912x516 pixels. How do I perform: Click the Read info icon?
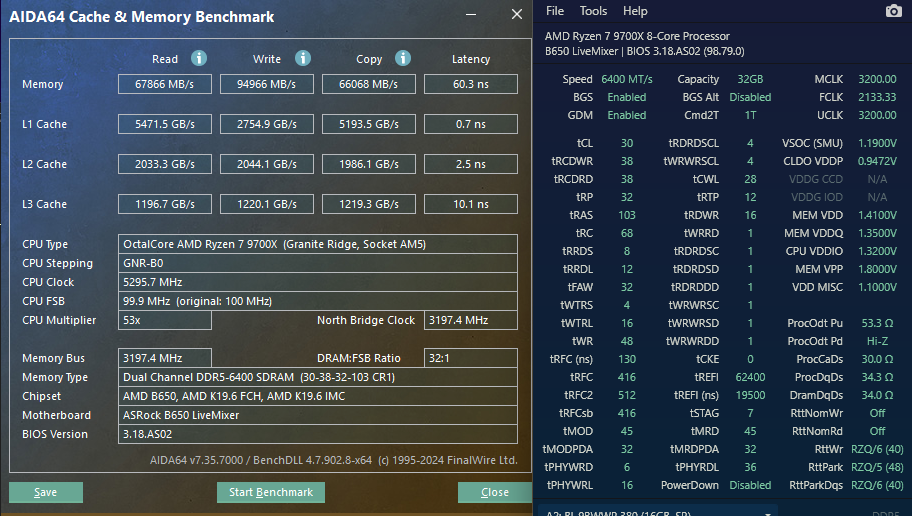coord(199,58)
